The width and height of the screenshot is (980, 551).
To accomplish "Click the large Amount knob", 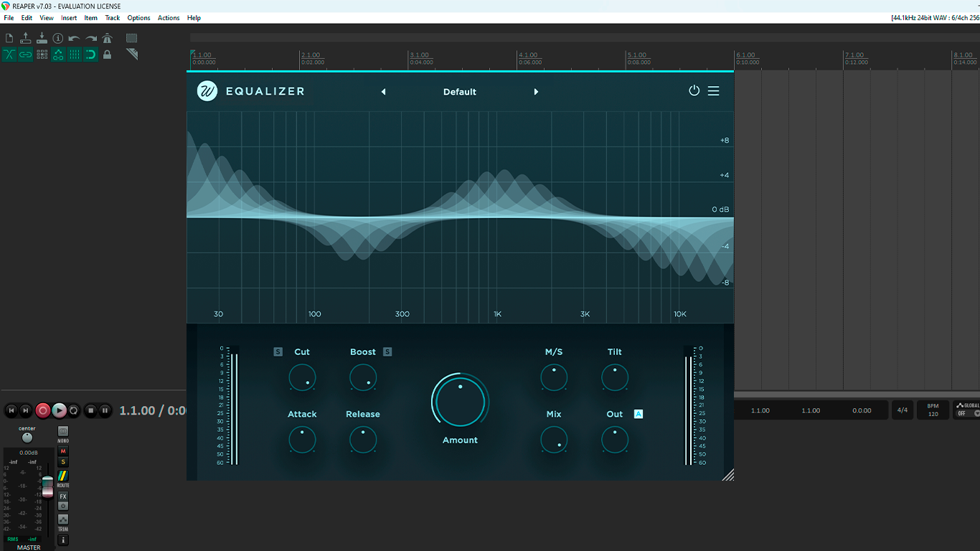I will point(460,401).
